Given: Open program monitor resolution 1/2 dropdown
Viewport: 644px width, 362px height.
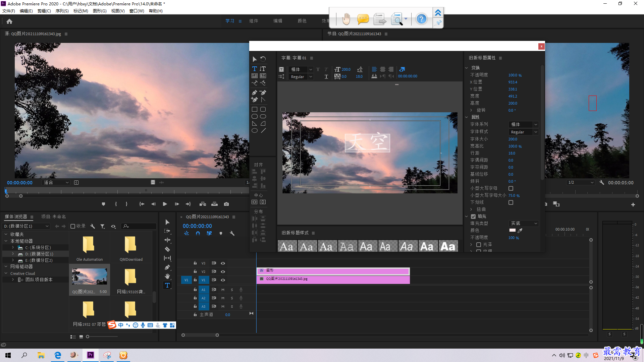Looking at the screenshot, I should click(x=580, y=183).
